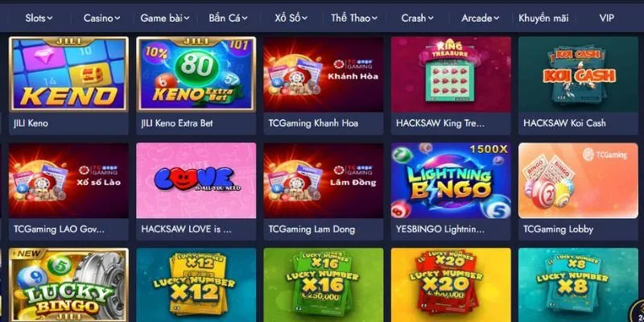Image resolution: width=644 pixels, height=322 pixels.
Task: Expand the Thể Thao sports menu
Action: [354, 18]
